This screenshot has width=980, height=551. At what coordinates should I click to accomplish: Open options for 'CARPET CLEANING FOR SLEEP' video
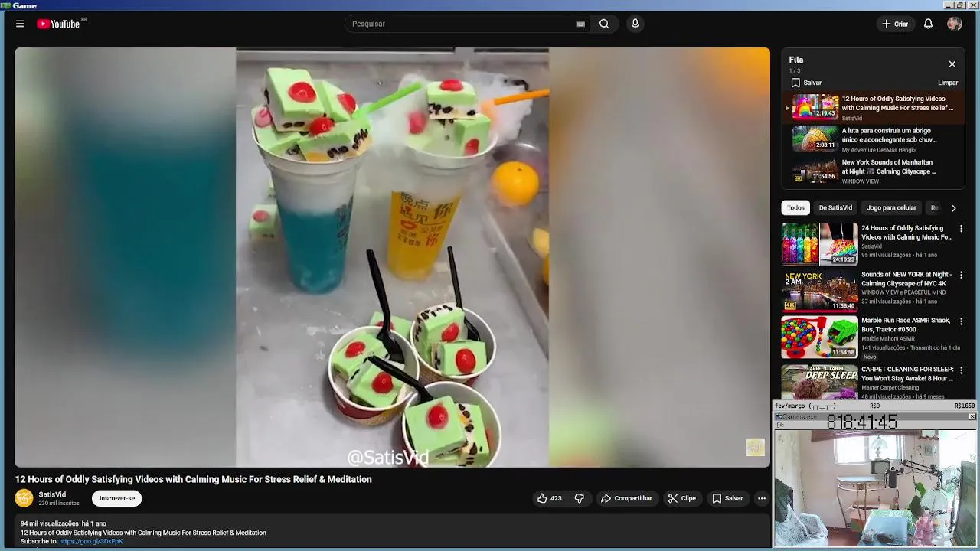(x=962, y=370)
